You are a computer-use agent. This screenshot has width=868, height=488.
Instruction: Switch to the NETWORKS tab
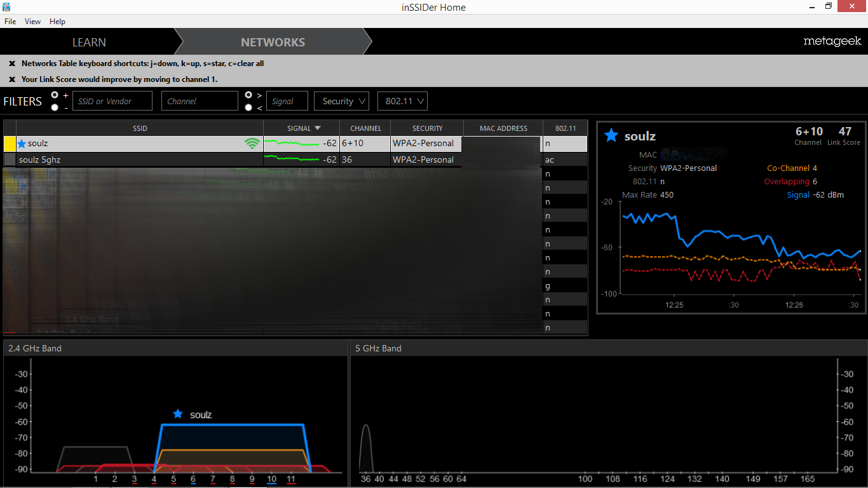(x=273, y=42)
